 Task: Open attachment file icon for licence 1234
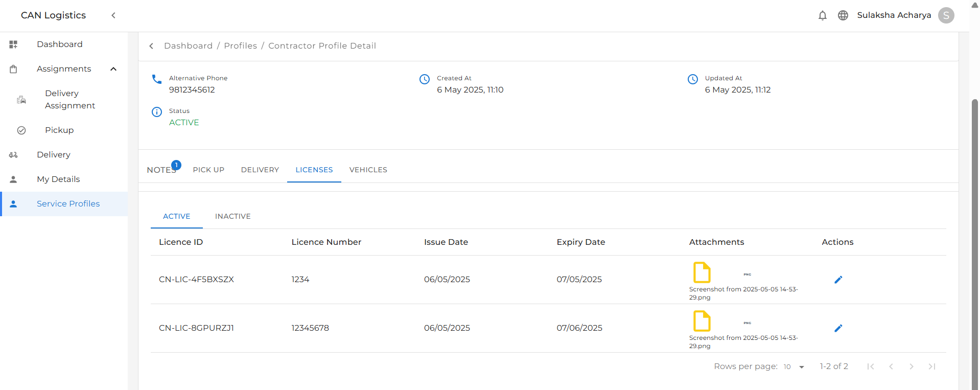(702, 272)
